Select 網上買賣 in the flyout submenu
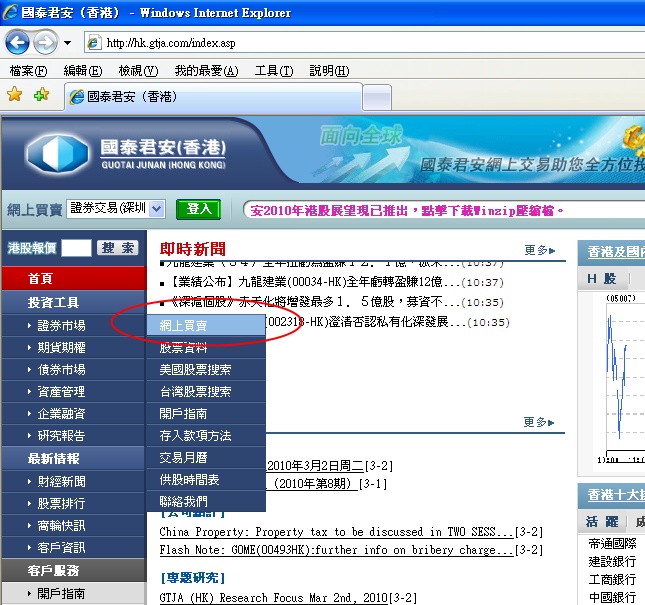645x605 pixels. [206, 326]
